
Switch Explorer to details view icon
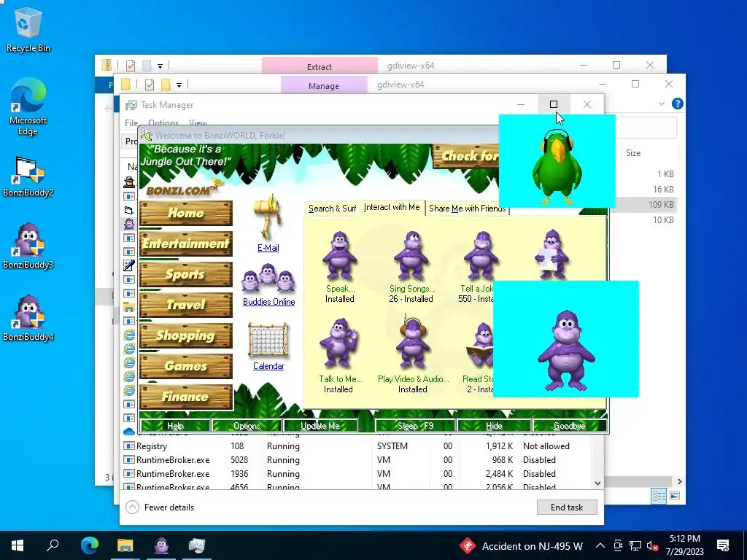pos(659,496)
